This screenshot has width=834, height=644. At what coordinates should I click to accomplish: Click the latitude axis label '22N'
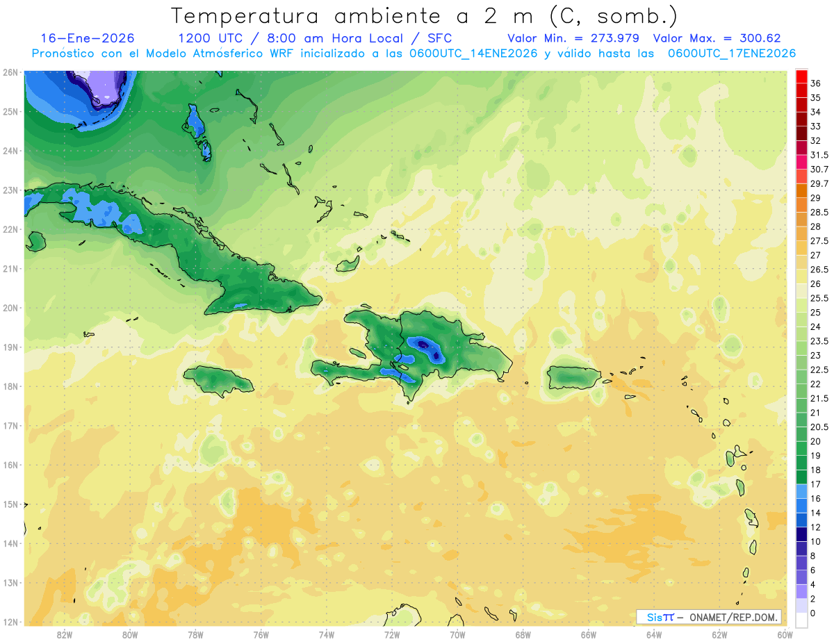[x=10, y=229]
